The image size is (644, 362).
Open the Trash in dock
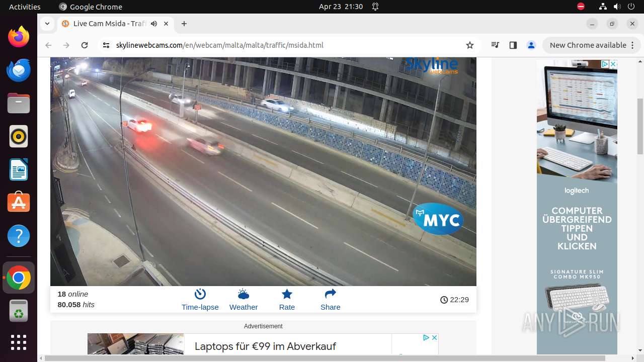pyautogui.click(x=19, y=311)
